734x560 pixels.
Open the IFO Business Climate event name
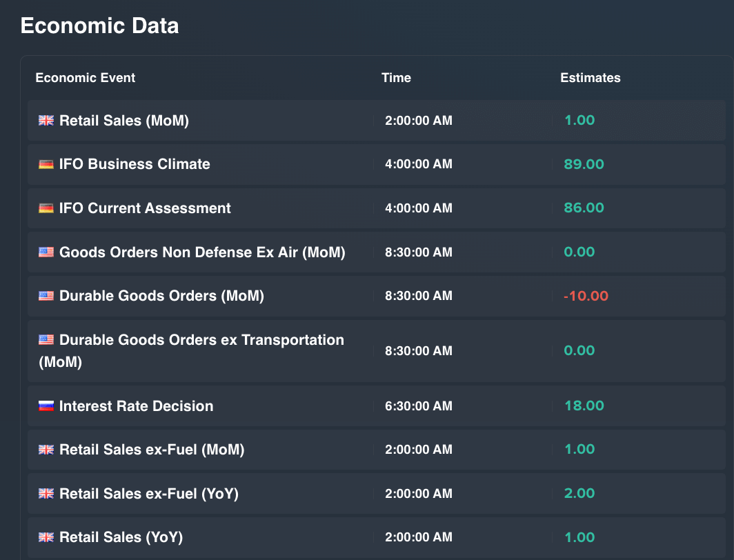coord(135,164)
